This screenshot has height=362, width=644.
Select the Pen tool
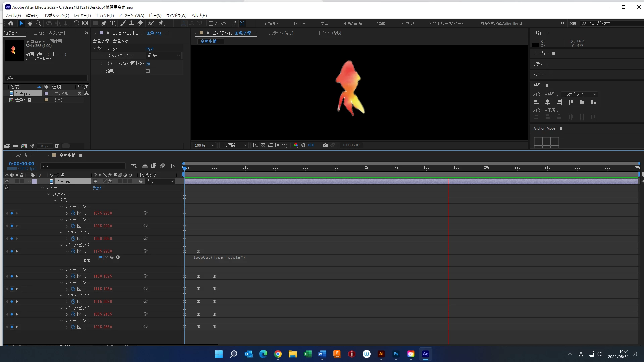coord(104,23)
